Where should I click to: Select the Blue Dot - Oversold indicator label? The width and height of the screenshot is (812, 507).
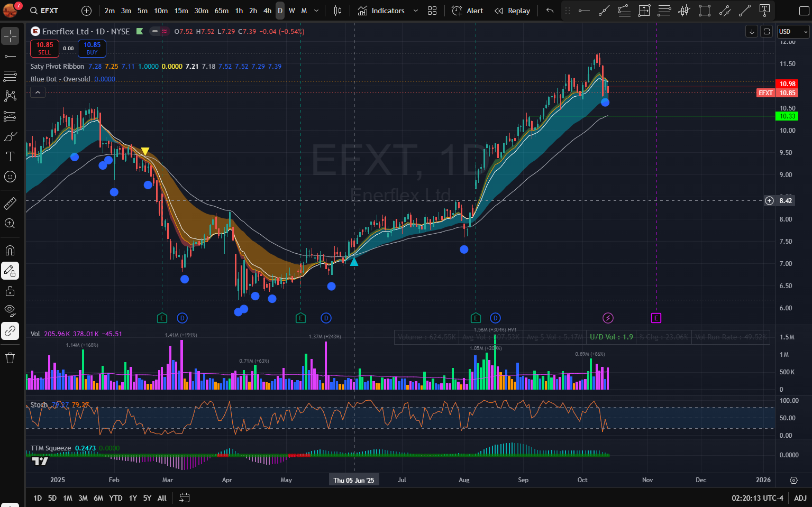(x=60, y=79)
